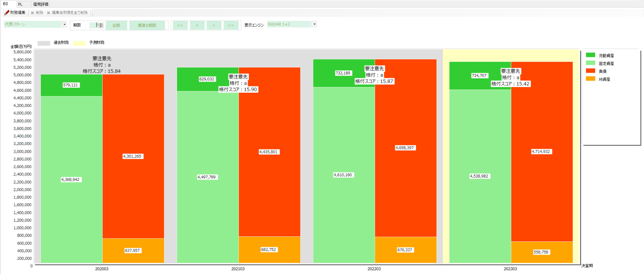Jump to last period with >> button
Screen dimensions: 644x274
pyautogui.click(x=231, y=25)
